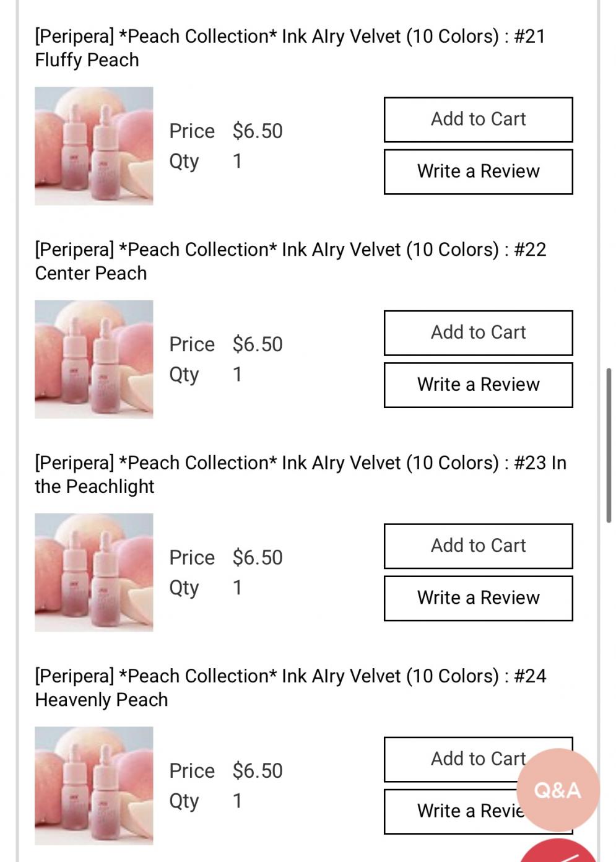Screen dimensions: 616x862
Task: View the #23 In the Peachlight product image
Action: coord(93,572)
